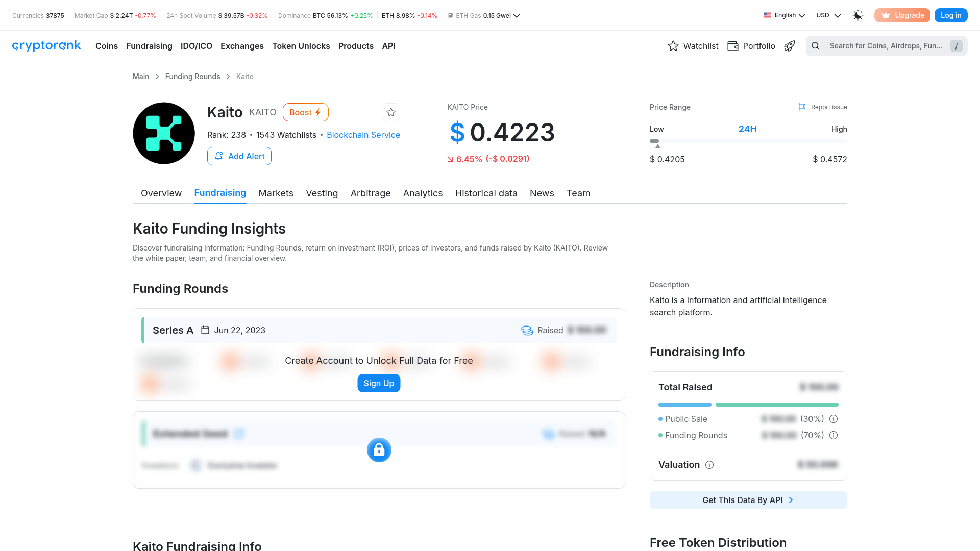This screenshot has width=980, height=551.
Task: Switch to the News tab
Action: [542, 193]
